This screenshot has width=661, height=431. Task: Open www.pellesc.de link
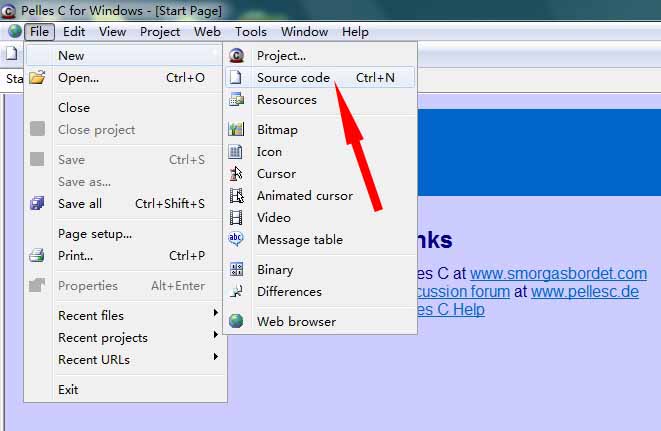click(585, 291)
